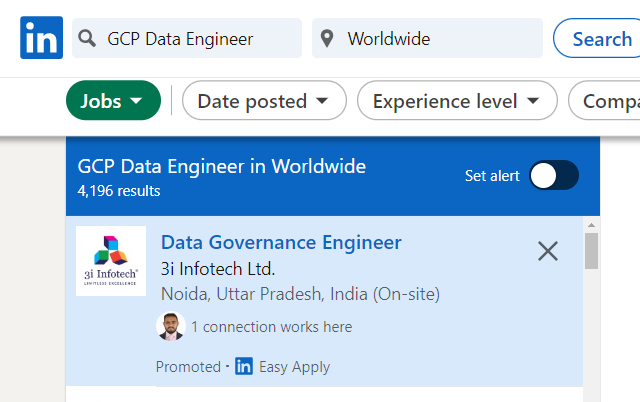
Task: Click the location pin icon
Action: [326, 39]
